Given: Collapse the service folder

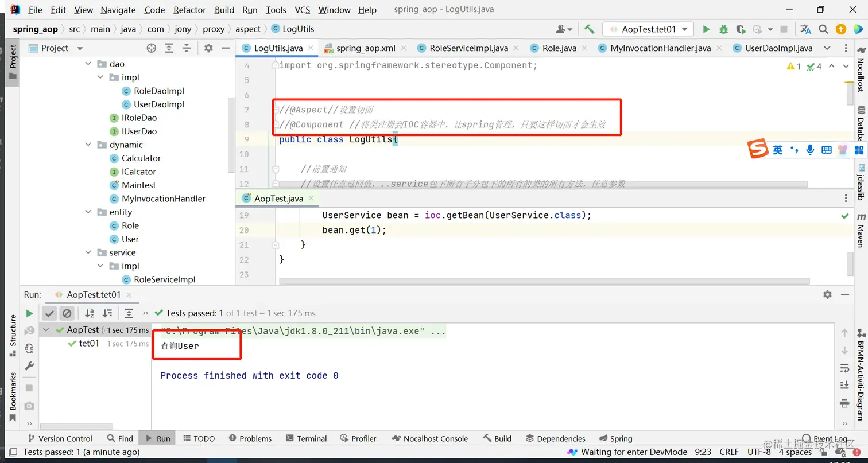Looking at the screenshot, I should tap(88, 252).
